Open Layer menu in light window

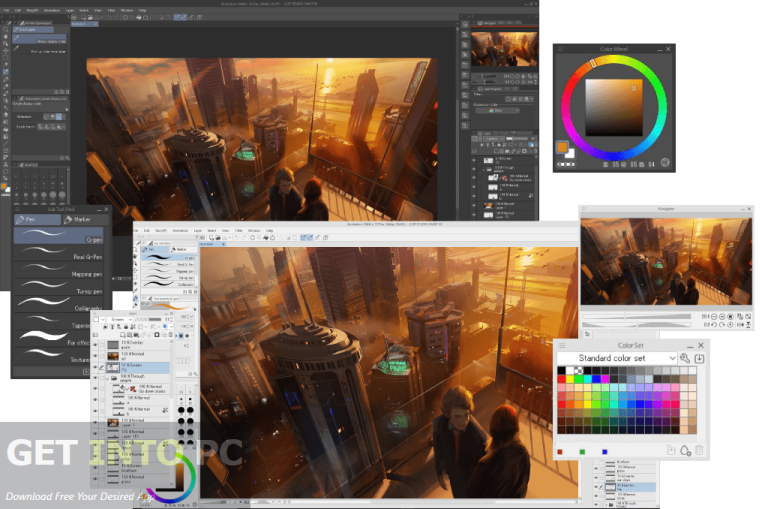[198, 230]
